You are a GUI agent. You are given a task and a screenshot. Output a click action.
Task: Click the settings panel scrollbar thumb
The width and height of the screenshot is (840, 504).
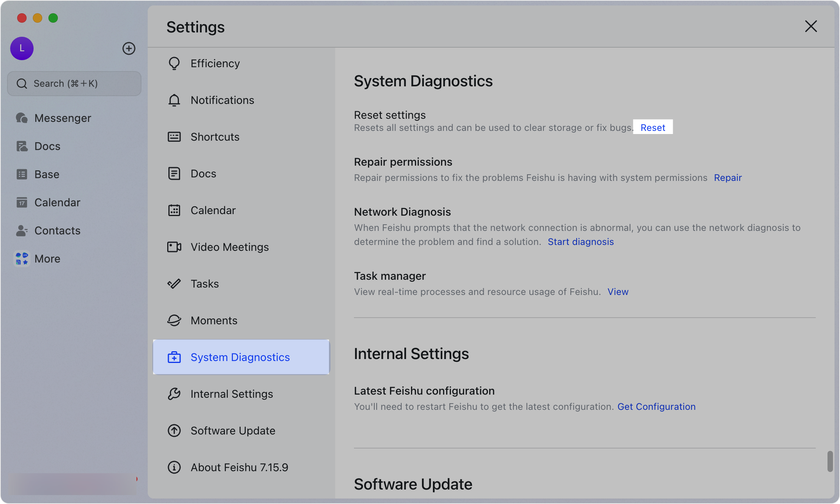(x=830, y=461)
